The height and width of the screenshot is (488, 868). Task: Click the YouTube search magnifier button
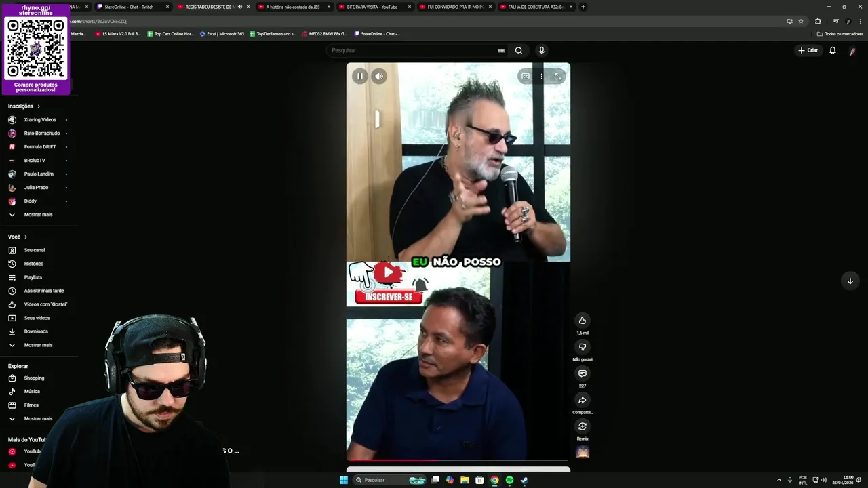(x=519, y=50)
